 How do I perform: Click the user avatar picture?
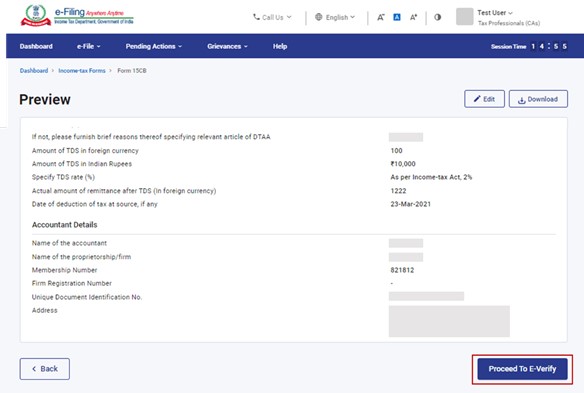click(464, 17)
